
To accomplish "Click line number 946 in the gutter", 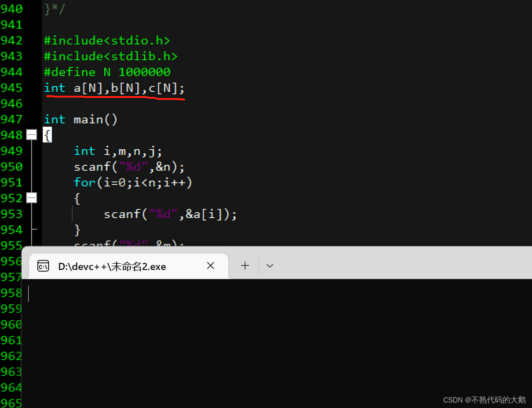I will pos(12,103).
